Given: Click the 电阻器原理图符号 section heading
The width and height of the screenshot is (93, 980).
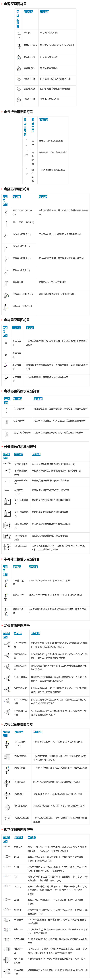Looking at the screenshot, I should (17, 189).
